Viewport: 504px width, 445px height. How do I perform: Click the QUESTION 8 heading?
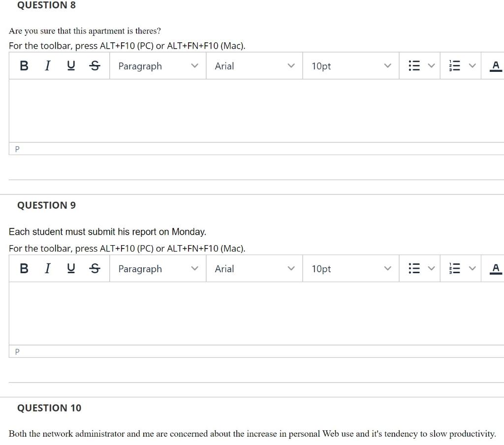click(46, 5)
